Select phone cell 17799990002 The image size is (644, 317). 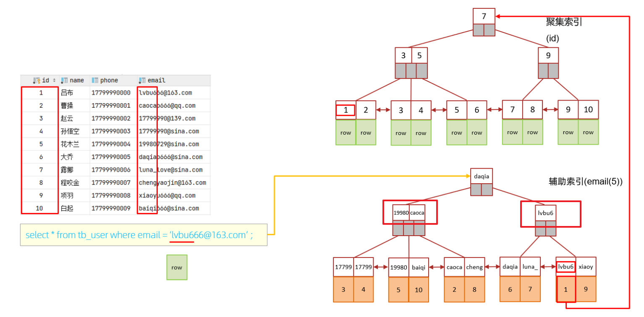click(x=111, y=119)
